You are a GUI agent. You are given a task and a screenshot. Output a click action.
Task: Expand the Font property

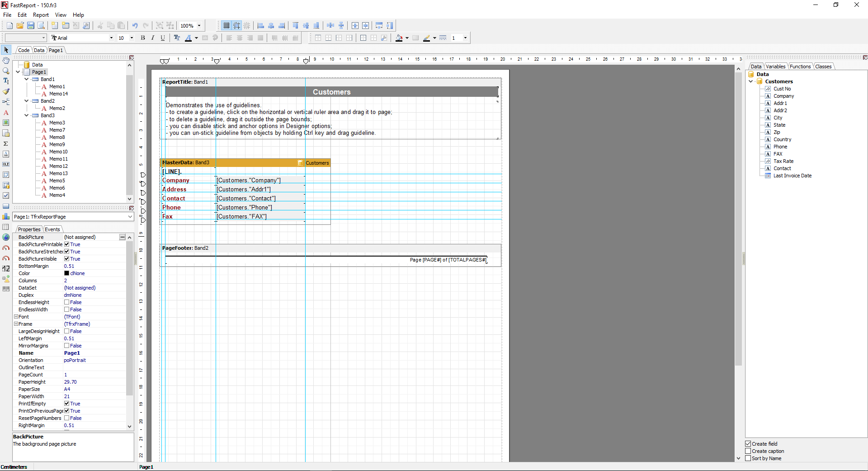click(16, 317)
